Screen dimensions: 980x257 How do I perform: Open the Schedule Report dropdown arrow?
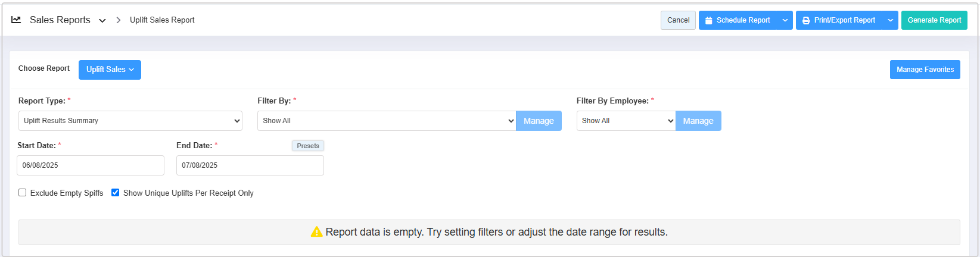tap(785, 20)
